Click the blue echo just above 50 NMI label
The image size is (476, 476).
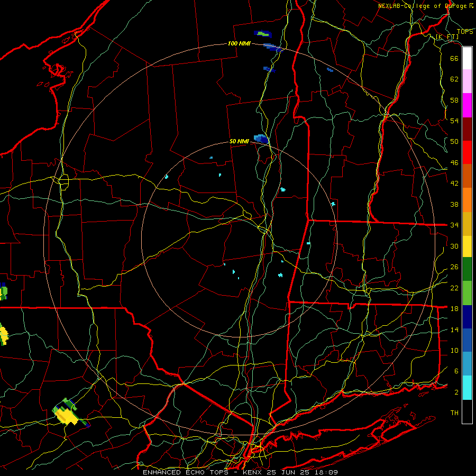click(261, 139)
